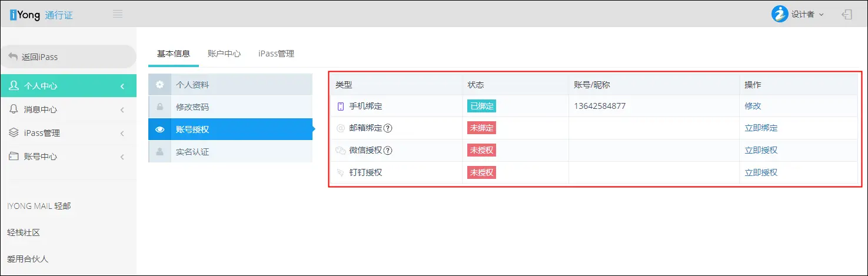Click the lock icon beside 修改密码
868x276 pixels.
[x=159, y=107]
